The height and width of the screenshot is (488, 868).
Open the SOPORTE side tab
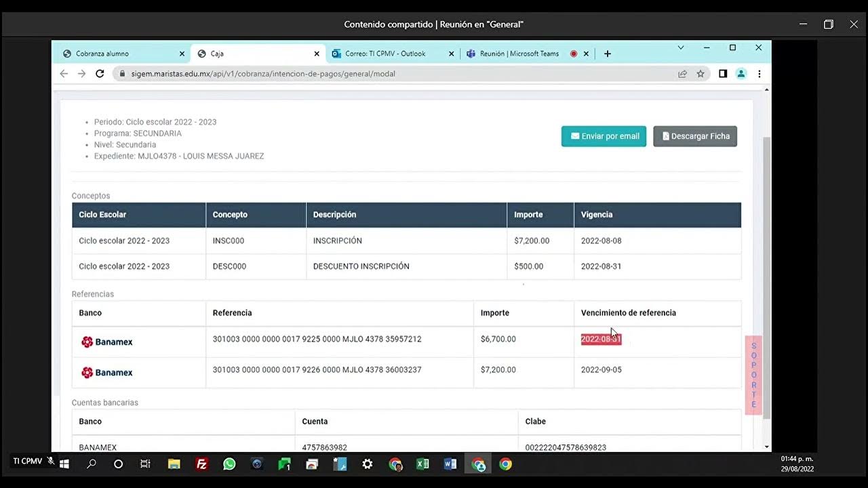[x=753, y=375]
